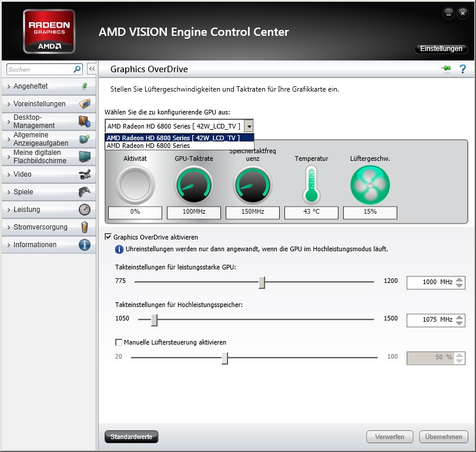The width and height of the screenshot is (476, 452).
Task: Click the Spiele gamepad icon
Action: pyautogui.click(x=85, y=192)
